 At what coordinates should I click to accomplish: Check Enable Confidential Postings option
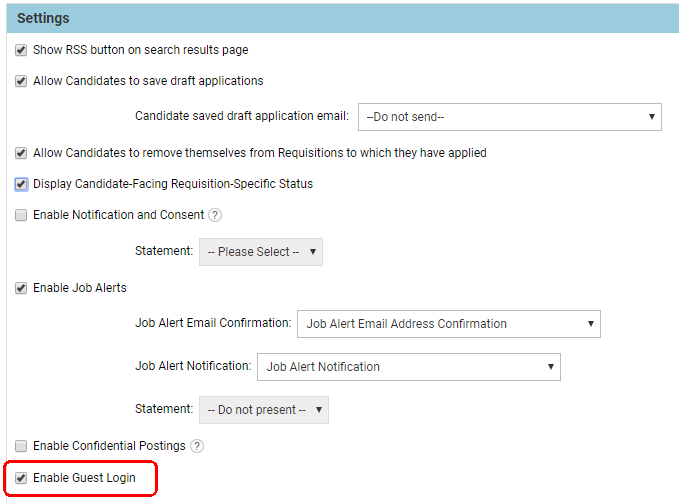point(21,446)
